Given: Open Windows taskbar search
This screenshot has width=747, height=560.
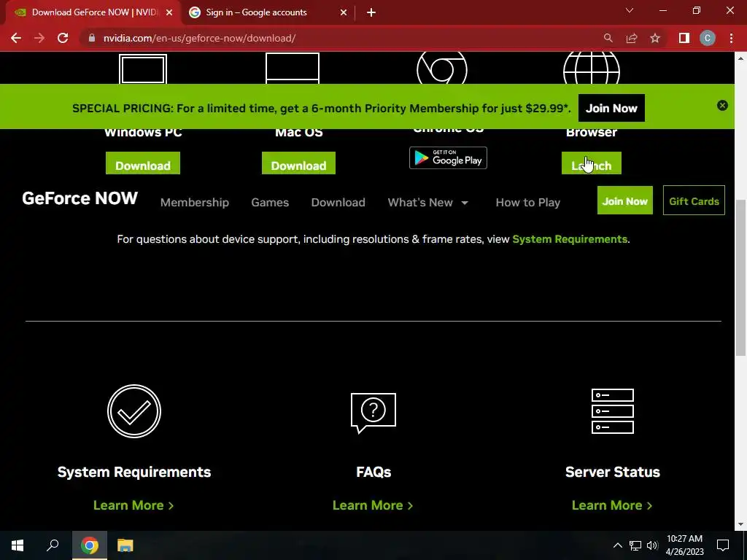Looking at the screenshot, I should [x=53, y=545].
